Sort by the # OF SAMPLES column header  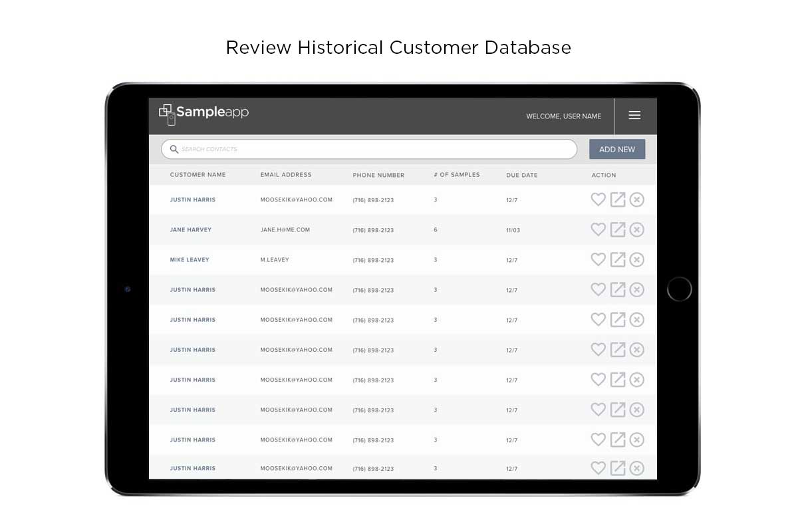(456, 175)
